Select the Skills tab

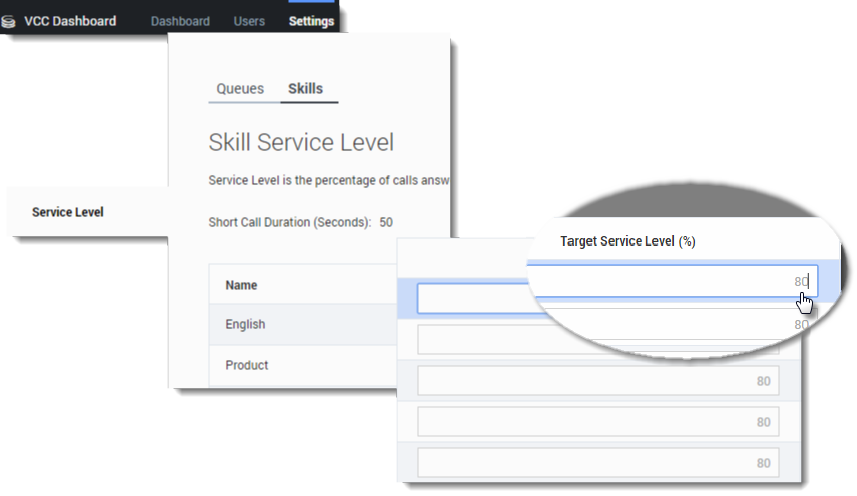tap(305, 89)
